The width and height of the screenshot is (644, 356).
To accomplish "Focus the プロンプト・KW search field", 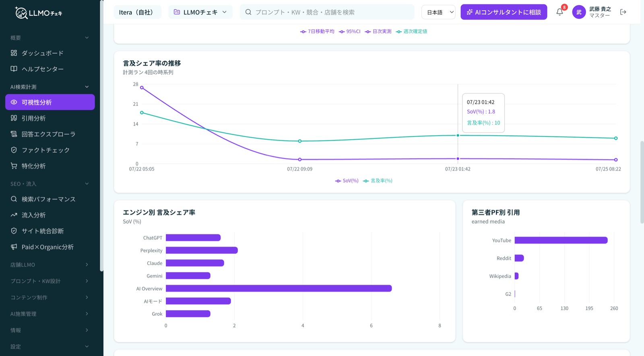I will coord(327,12).
